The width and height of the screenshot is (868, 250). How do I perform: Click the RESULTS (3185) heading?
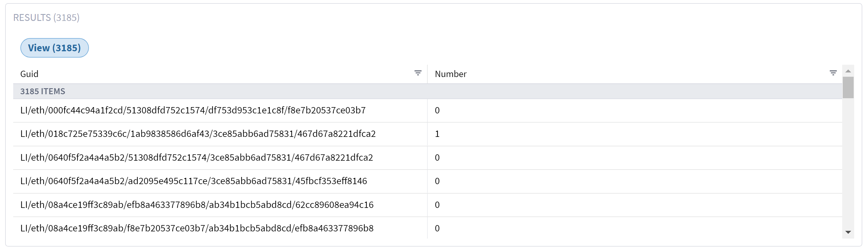[x=46, y=17]
